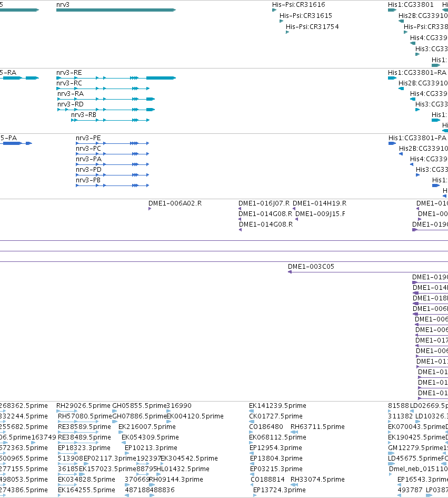Image resolution: width=448 pixels, height=498 pixels.
Task: Select the nrv3-RE transcript label
Action: [69, 72]
